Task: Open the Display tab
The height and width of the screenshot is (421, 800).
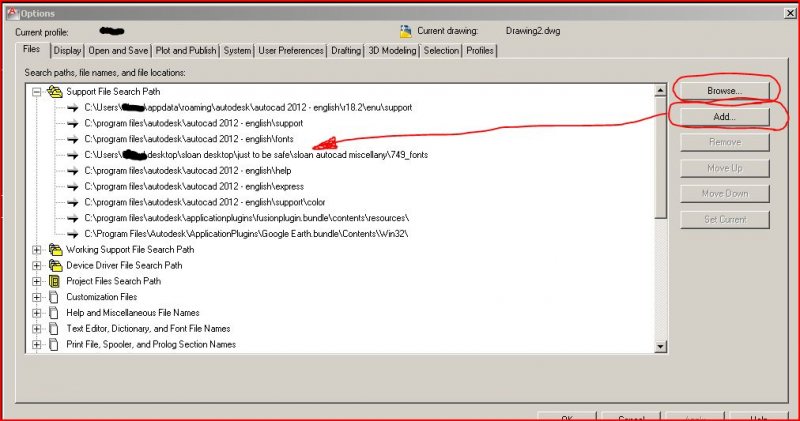Action: click(x=67, y=51)
